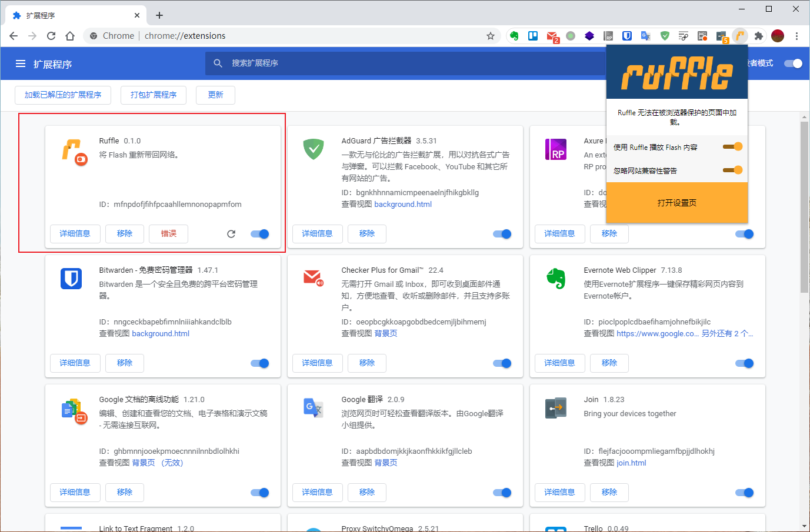
Task: Disable the Ruffle extension toggle
Action: [x=260, y=234]
